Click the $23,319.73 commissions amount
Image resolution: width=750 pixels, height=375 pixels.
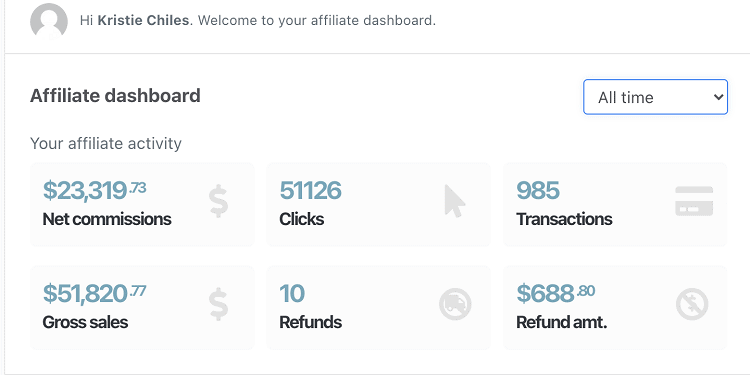(94, 190)
